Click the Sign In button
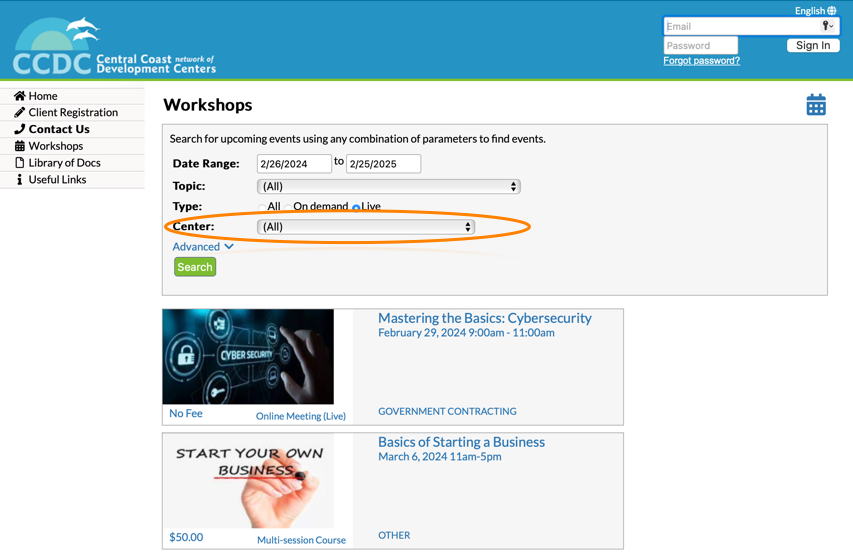Viewport: 853px width, 553px height. pyautogui.click(x=813, y=45)
